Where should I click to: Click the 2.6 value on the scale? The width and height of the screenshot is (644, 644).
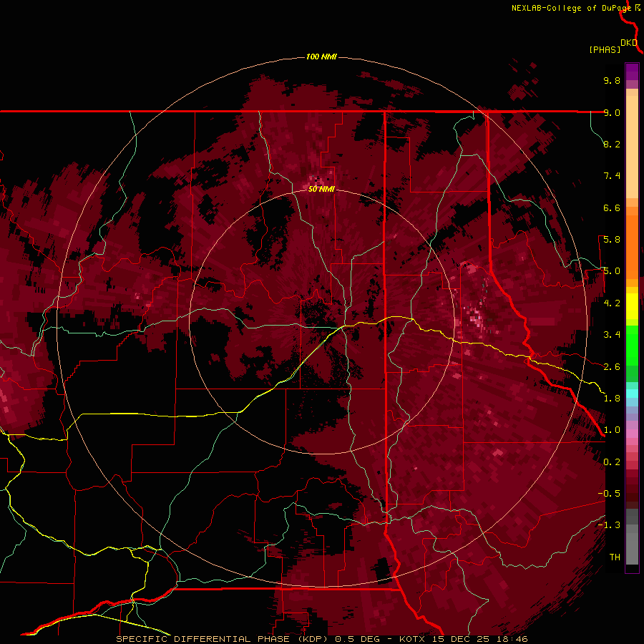[x=612, y=367]
